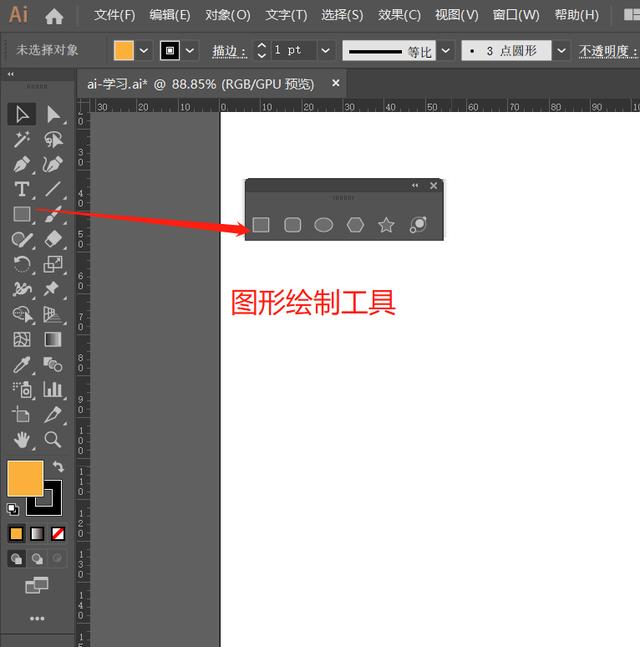This screenshot has height=647, width=640.
Task: Open the 文件(F) menu
Action: (x=114, y=15)
